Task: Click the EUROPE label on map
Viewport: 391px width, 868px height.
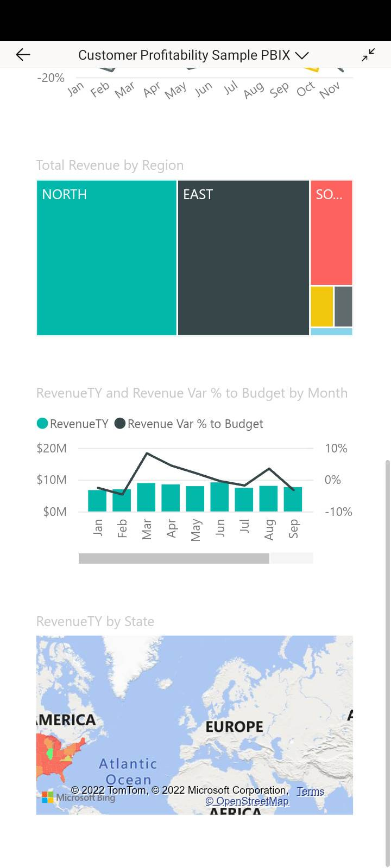Action: coord(234,727)
